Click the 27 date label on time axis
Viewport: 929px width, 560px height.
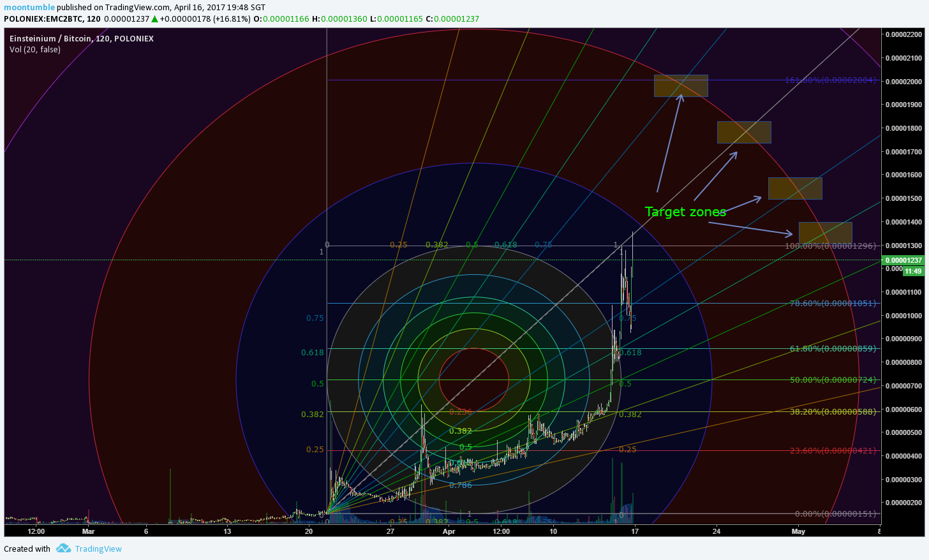coord(390,531)
